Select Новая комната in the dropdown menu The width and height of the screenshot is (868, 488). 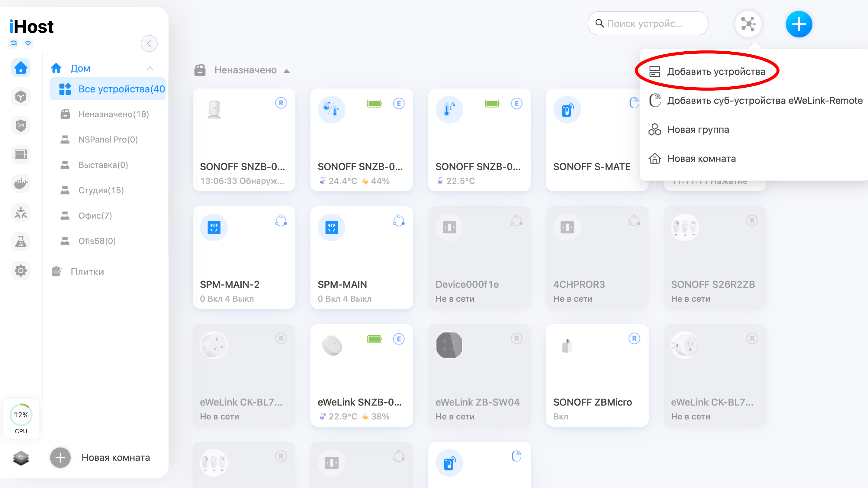692,159
